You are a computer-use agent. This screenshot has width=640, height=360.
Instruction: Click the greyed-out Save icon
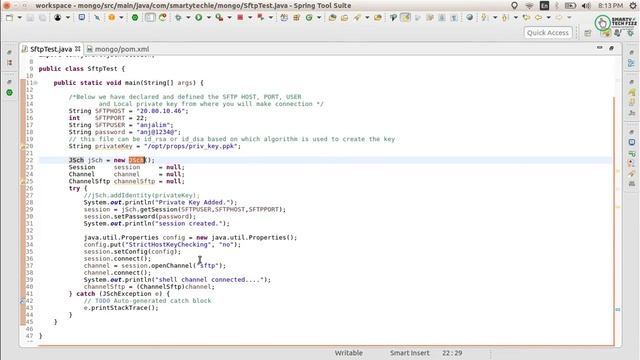[x=30, y=18]
